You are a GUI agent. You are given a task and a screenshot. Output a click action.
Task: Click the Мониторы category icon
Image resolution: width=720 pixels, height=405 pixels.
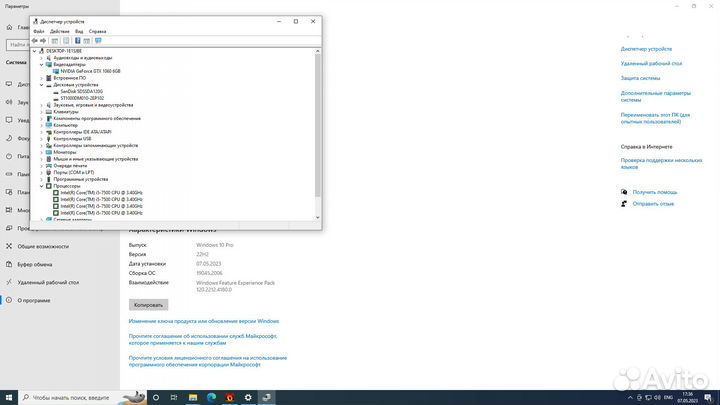[x=49, y=152]
